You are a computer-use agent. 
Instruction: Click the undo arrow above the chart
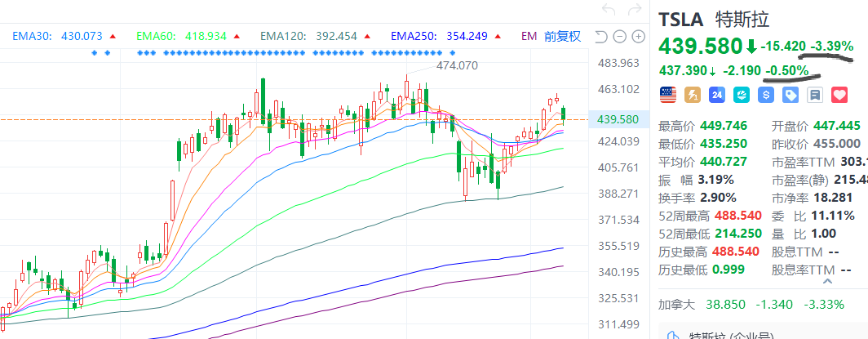click(609, 10)
